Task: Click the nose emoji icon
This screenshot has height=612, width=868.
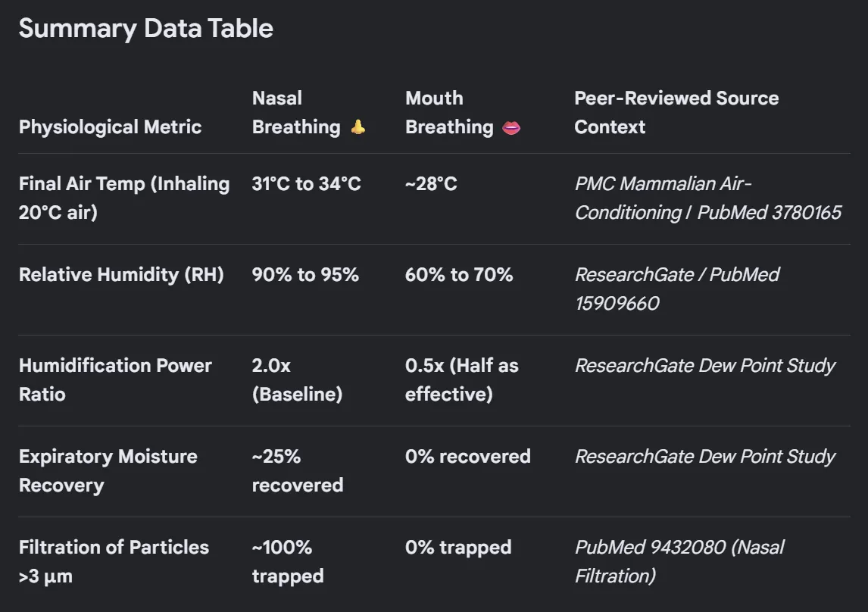Action: (358, 127)
